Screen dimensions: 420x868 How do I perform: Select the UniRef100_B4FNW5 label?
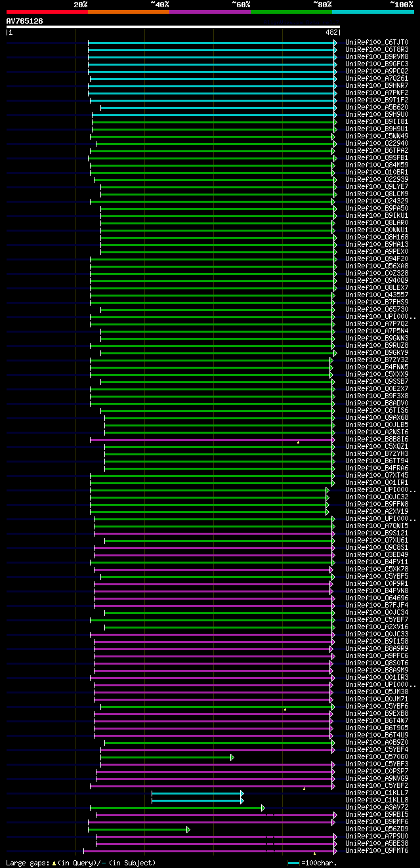pyautogui.click(x=377, y=367)
